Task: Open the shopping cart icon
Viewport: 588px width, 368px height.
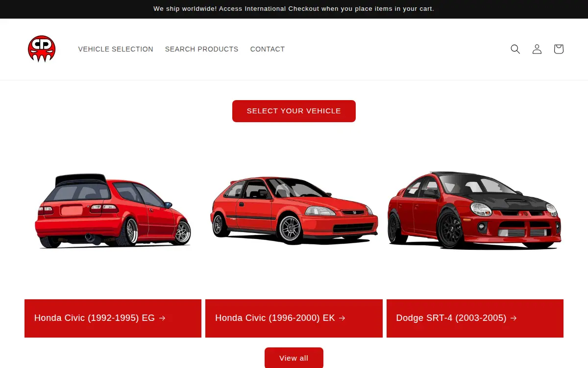Action: coord(559,49)
